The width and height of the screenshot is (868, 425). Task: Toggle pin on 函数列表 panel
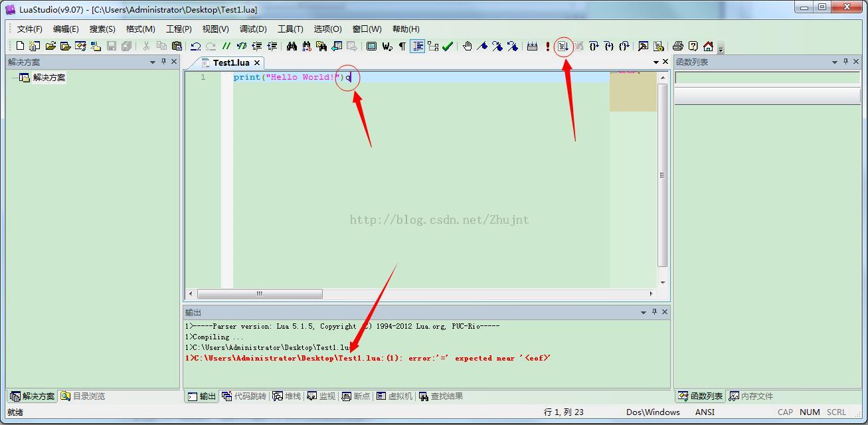click(x=846, y=62)
